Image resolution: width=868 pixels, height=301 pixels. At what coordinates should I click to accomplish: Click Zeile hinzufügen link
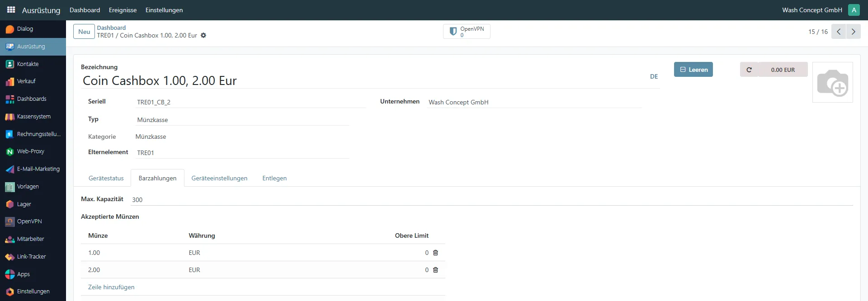[111, 287]
